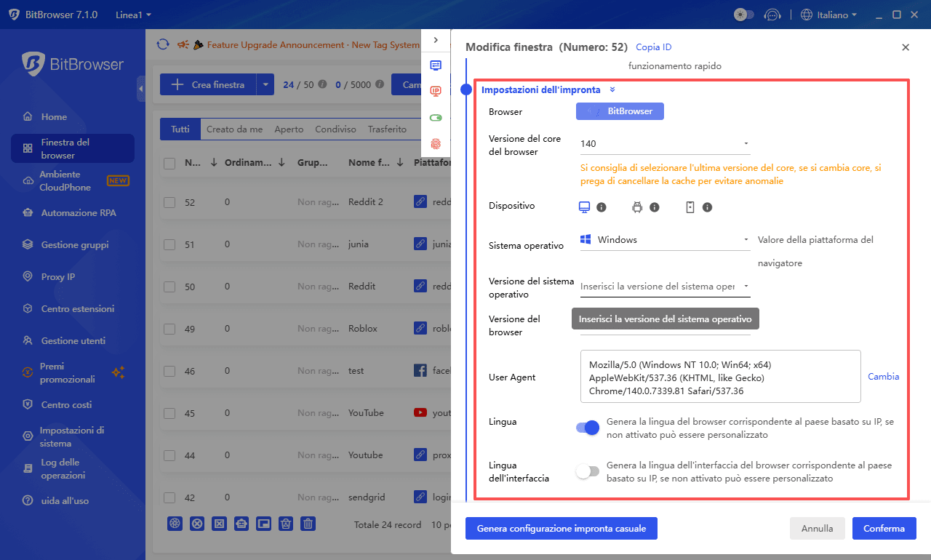Click the blue preferences icon in the quick panel
The height and width of the screenshot is (560, 931).
pyautogui.click(x=436, y=65)
